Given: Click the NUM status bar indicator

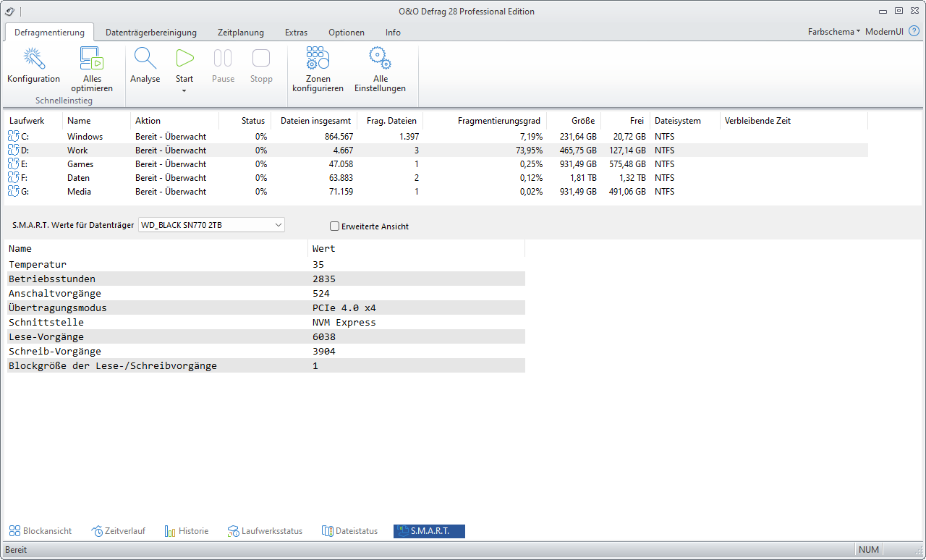Looking at the screenshot, I should pyautogui.click(x=869, y=550).
